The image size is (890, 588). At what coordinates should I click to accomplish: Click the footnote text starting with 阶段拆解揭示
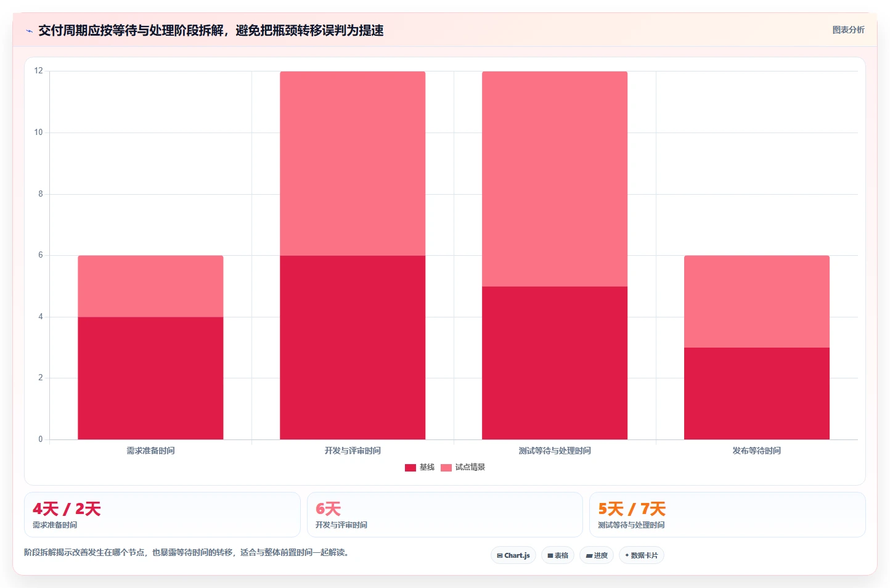(x=187, y=552)
